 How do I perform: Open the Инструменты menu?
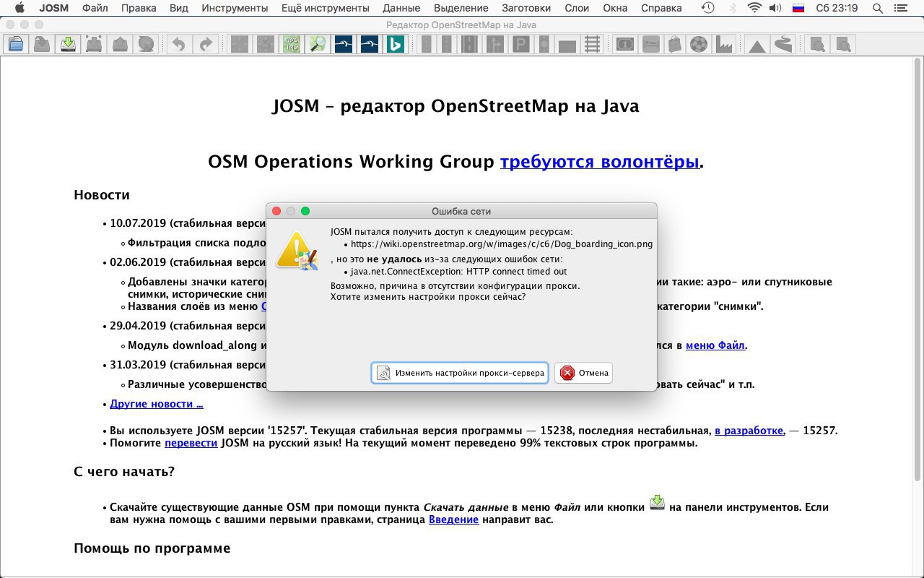(x=235, y=8)
